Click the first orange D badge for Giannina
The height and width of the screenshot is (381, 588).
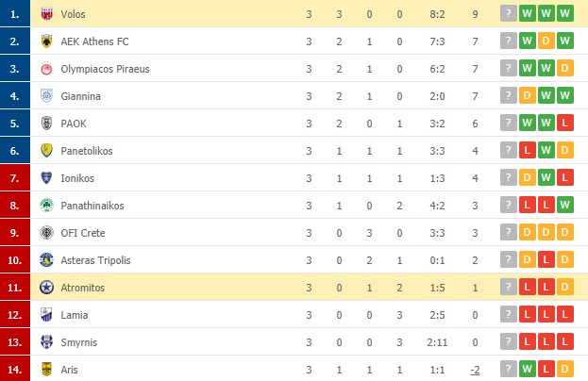(529, 96)
